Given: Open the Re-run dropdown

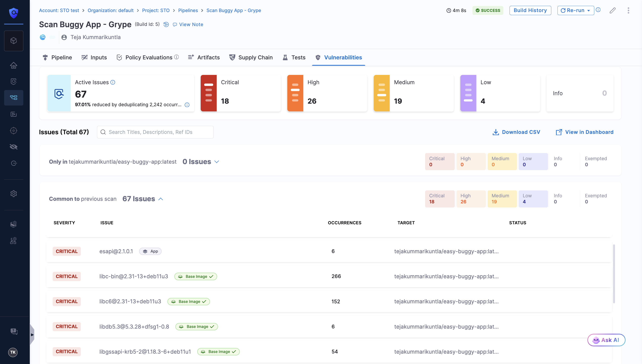Looking at the screenshot, I should [x=588, y=11].
